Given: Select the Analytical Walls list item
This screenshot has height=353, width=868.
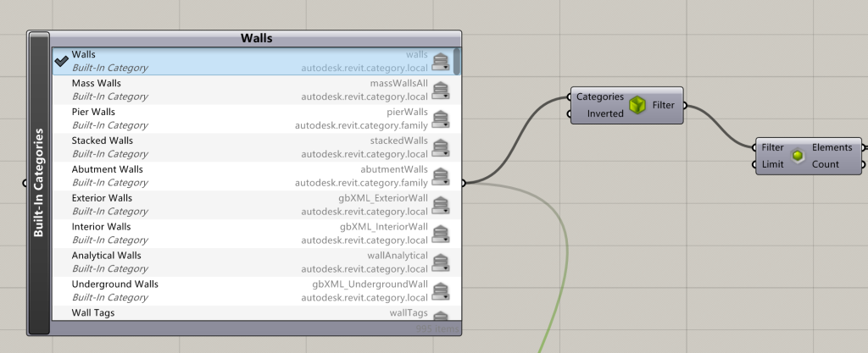Looking at the screenshot, I should click(256, 262).
